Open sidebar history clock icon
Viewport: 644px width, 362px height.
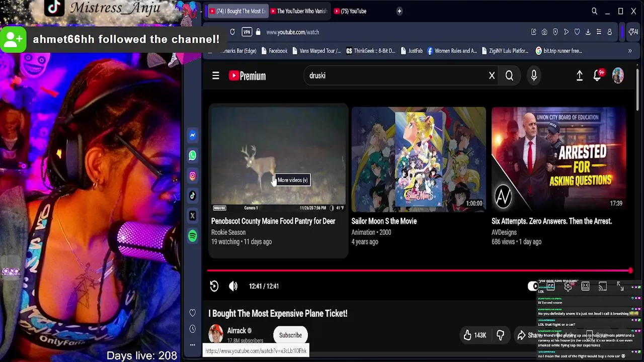192,329
